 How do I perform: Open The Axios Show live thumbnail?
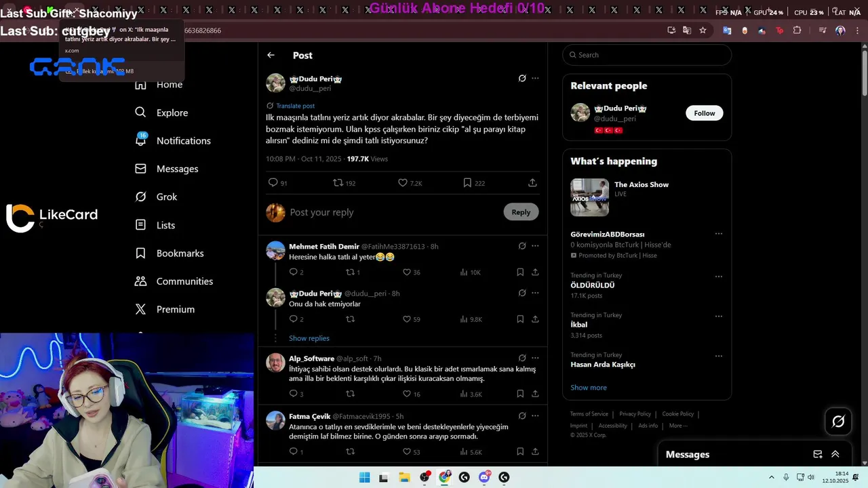pos(589,197)
